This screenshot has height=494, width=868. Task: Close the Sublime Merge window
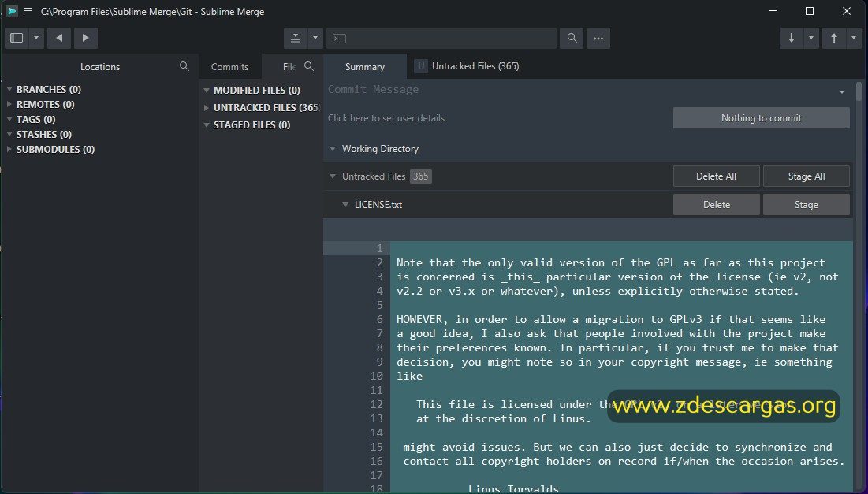pyautogui.click(x=847, y=11)
